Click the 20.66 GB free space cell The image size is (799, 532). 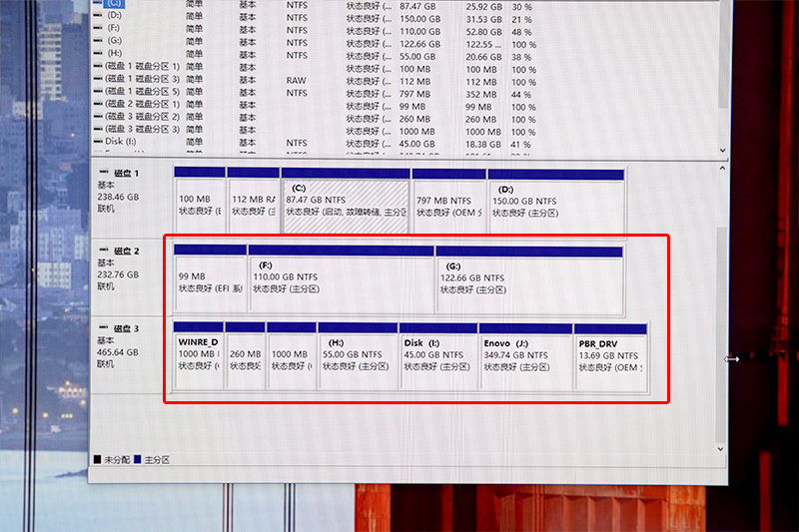click(483, 57)
